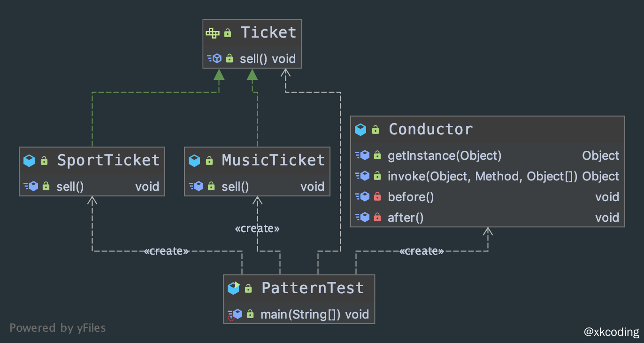Click the green lock icon beside Ticket title

228,33
